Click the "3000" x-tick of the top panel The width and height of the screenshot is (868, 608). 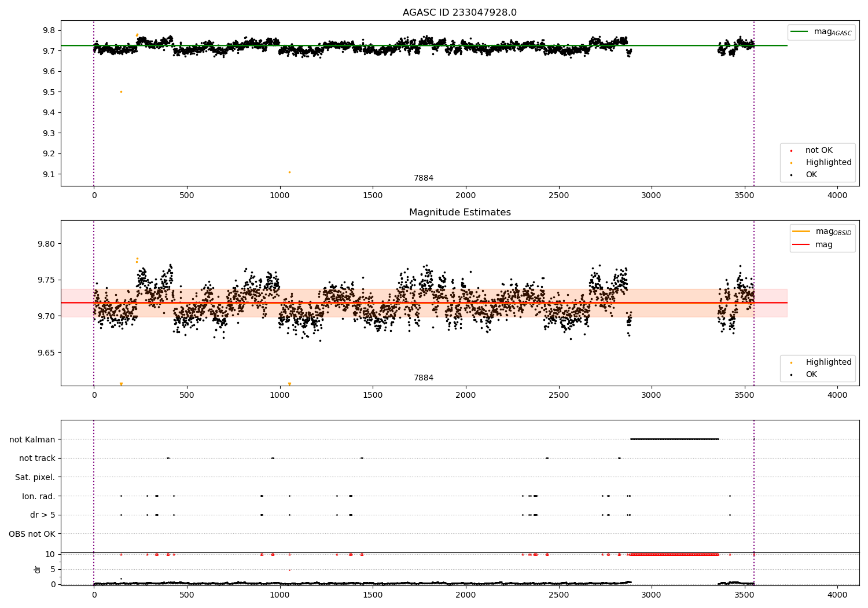click(x=652, y=196)
